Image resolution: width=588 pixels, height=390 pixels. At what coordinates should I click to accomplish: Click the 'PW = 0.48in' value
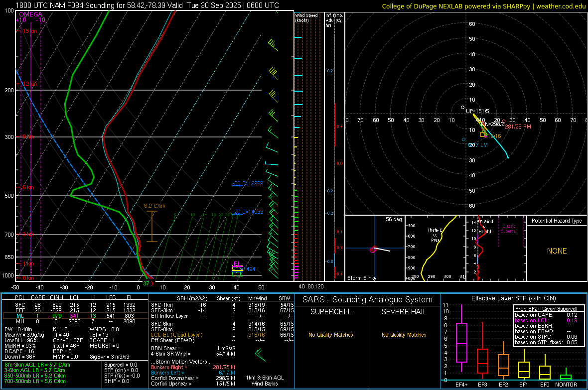click(x=18, y=329)
